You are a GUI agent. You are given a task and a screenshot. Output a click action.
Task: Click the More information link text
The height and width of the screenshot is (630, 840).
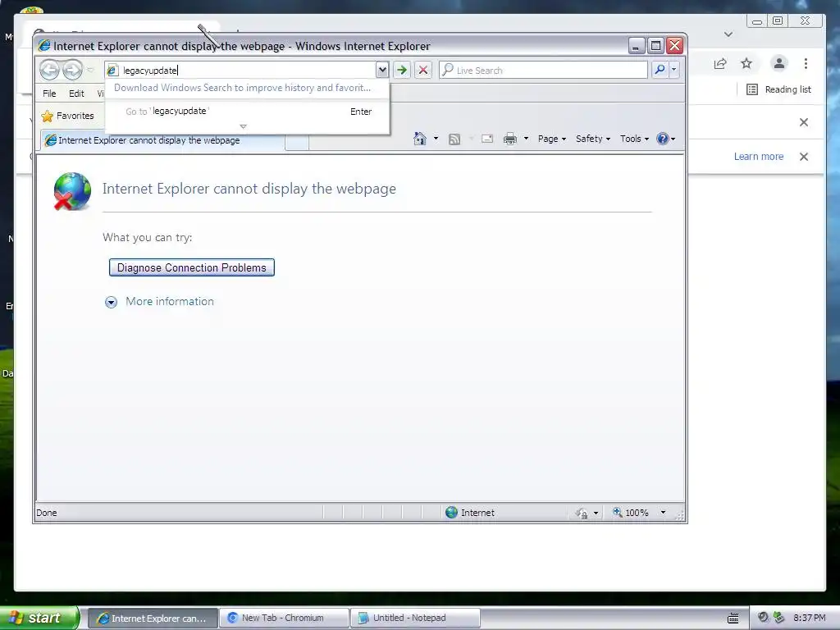pos(170,301)
